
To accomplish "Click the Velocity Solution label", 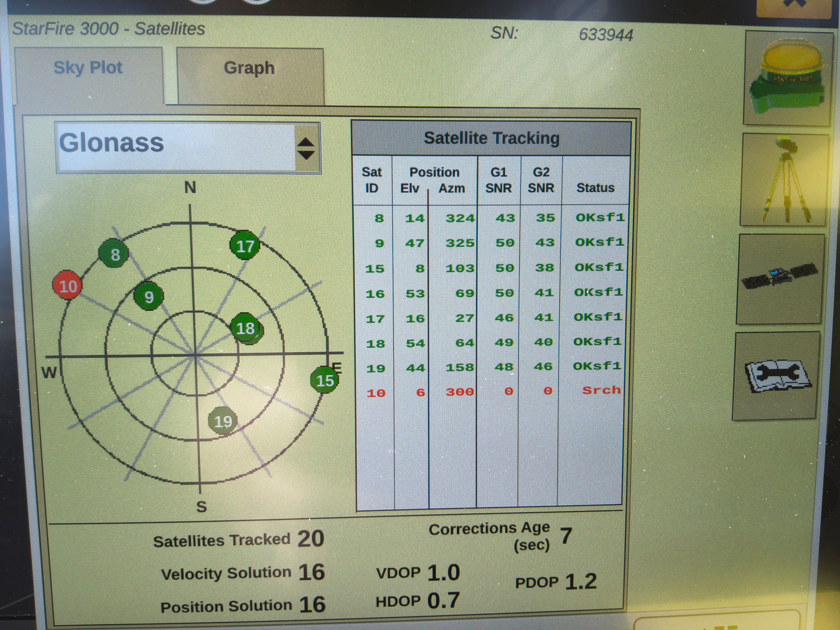I will tap(226, 573).
